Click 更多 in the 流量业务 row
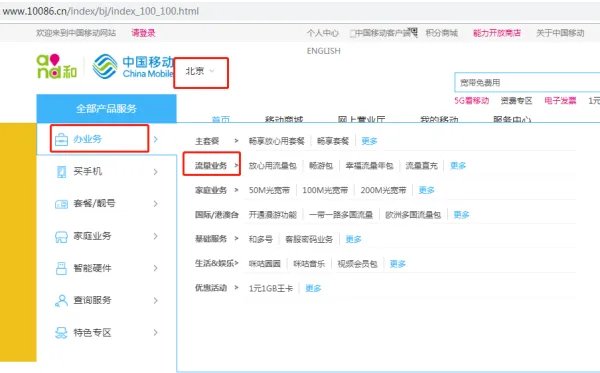 pos(458,166)
